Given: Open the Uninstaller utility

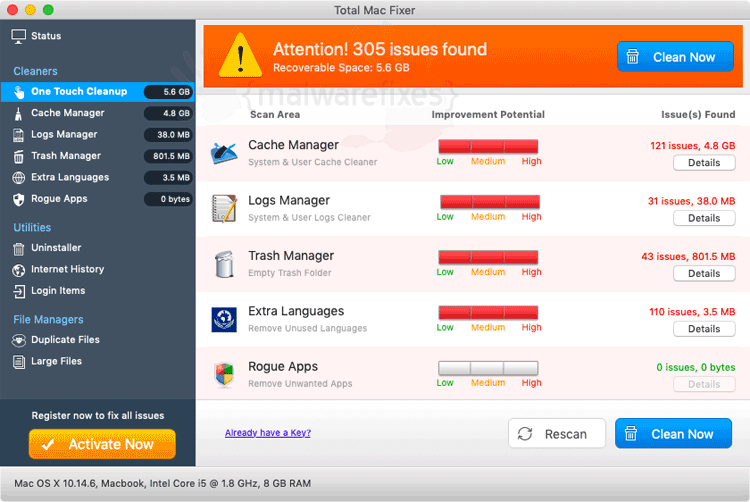Looking at the screenshot, I should point(98,248).
